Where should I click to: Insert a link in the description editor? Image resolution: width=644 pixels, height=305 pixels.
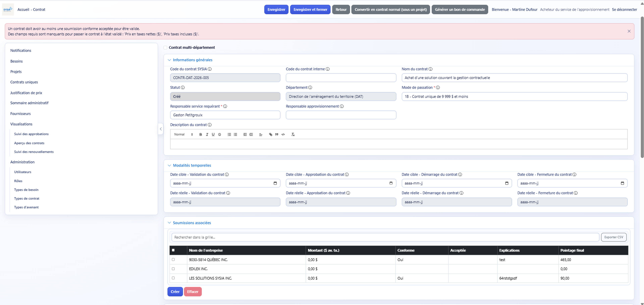(x=271, y=134)
